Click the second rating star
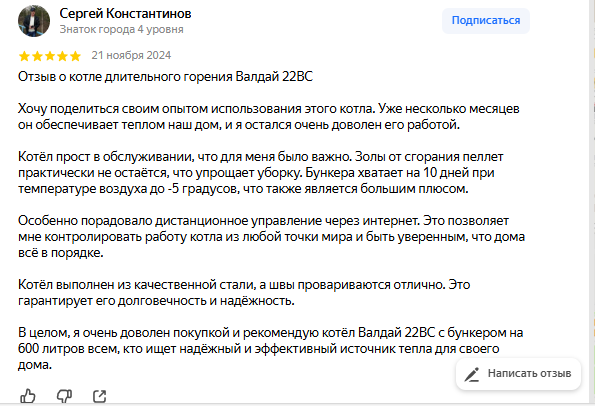The image size is (595, 406). (37, 56)
